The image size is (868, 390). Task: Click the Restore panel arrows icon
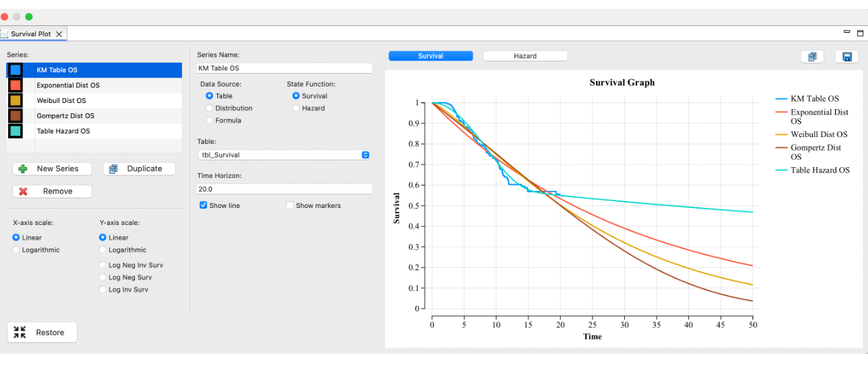coord(20,333)
